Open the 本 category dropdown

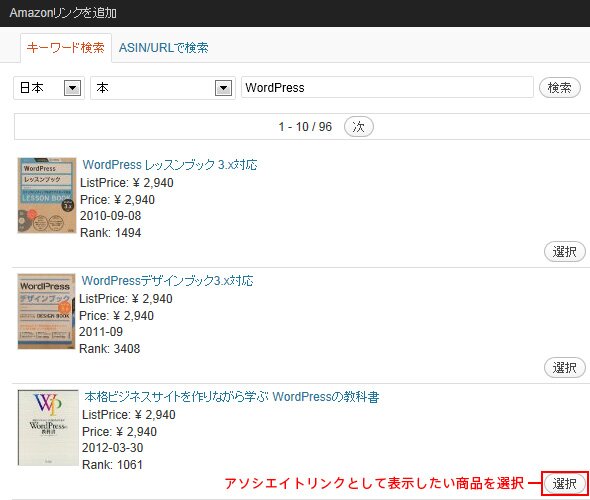click(x=163, y=88)
